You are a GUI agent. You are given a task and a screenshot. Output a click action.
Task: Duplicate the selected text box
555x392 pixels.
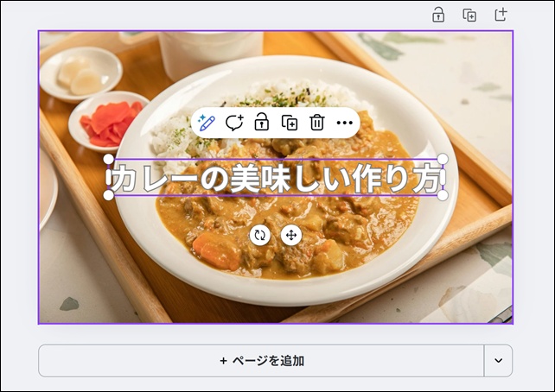[x=290, y=123]
